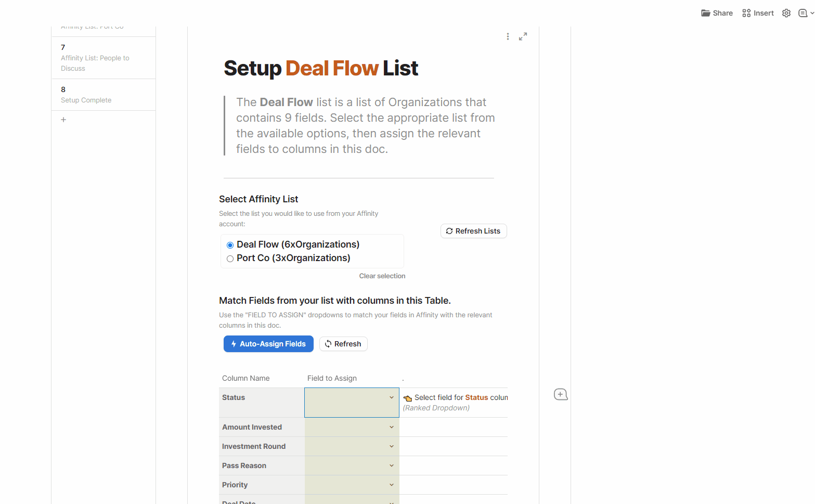The width and height of the screenshot is (815, 504).
Task: Click the Select Affinity List heading
Action: pyautogui.click(x=258, y=199)
